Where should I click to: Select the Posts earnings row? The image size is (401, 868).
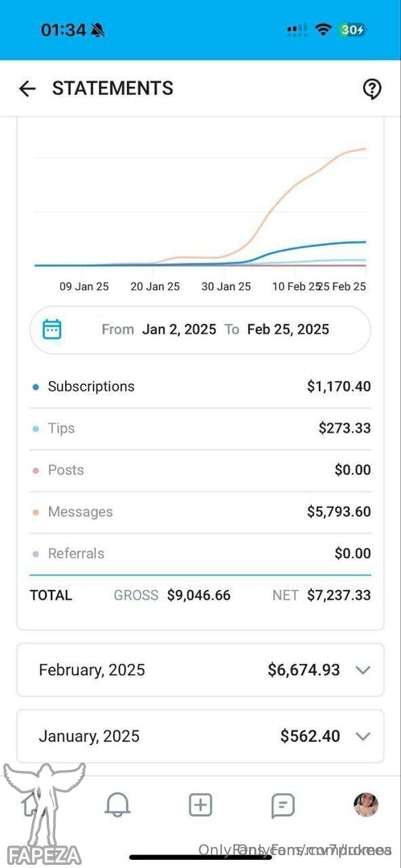click(201, 470)
